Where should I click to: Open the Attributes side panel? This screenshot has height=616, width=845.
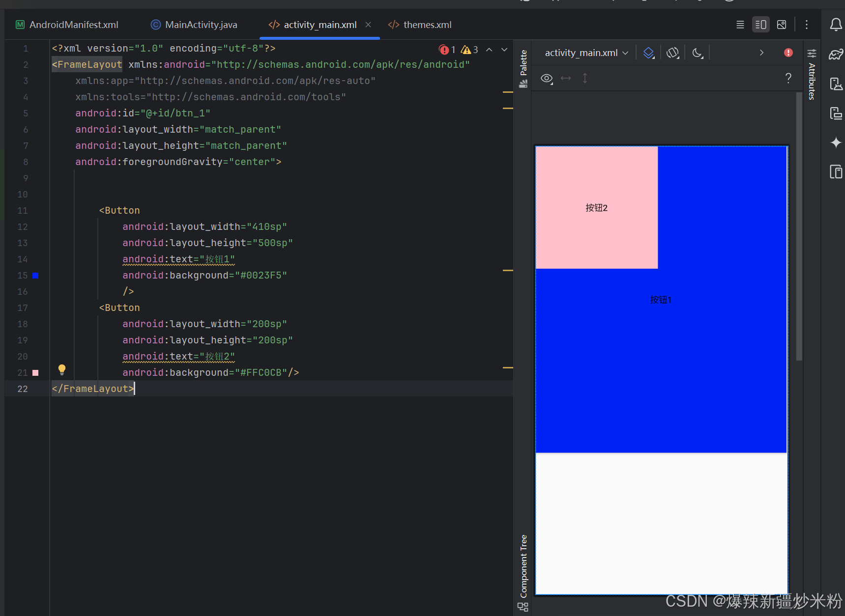click(x=812, y=74)
